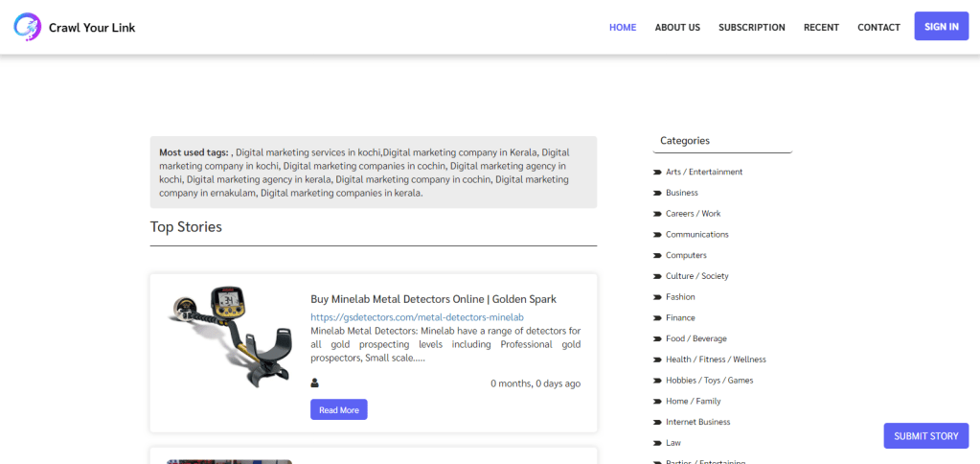Click the SUBMIT STORY button
The image size is (980, 464).
click(925, 436)
